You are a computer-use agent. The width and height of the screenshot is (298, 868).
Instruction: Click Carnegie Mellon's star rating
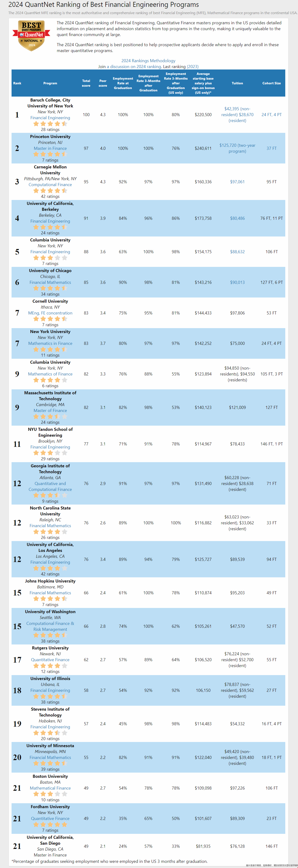coord(50,191)
